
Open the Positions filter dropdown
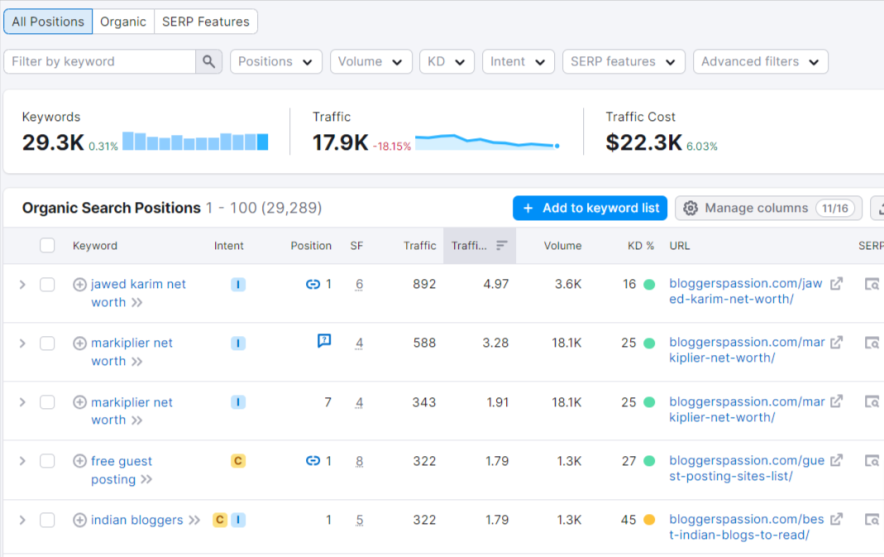pyautogui.click(x=276, y=62)
